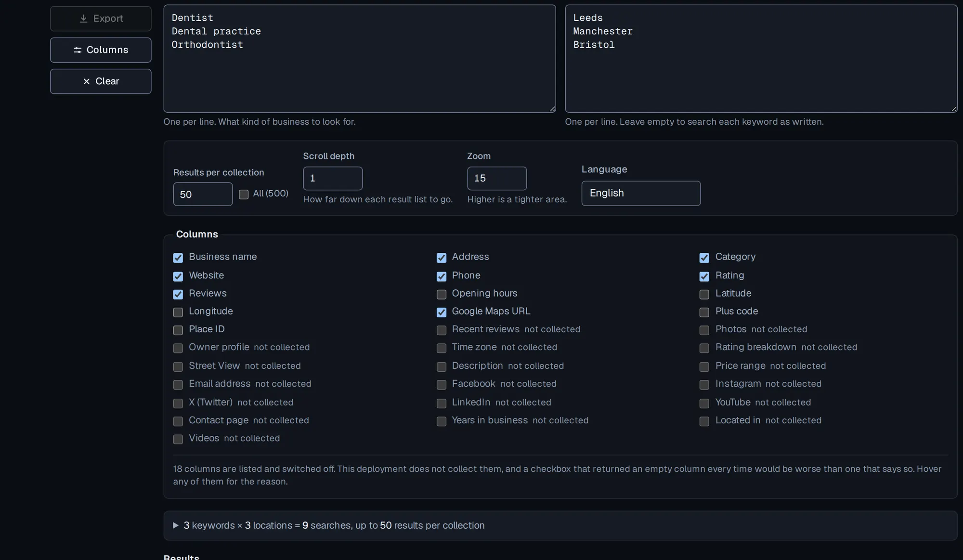
Task: Click the Street View checkbox
Action: pos(178,366)
